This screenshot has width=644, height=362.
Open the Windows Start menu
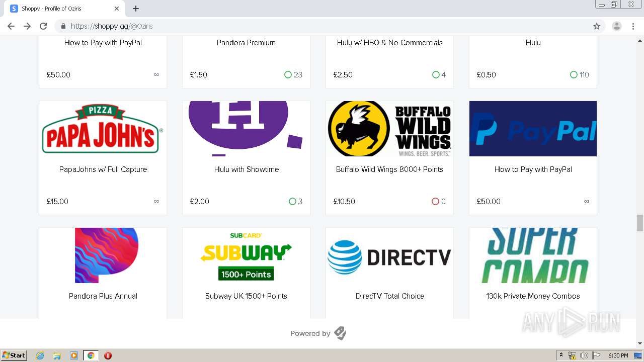coord(14,355)
